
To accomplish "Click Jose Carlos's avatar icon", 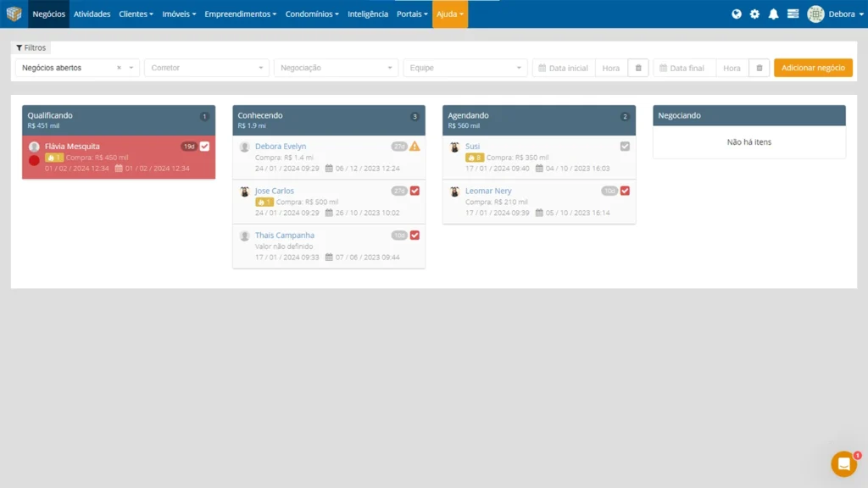I will (x=244, y=191).
